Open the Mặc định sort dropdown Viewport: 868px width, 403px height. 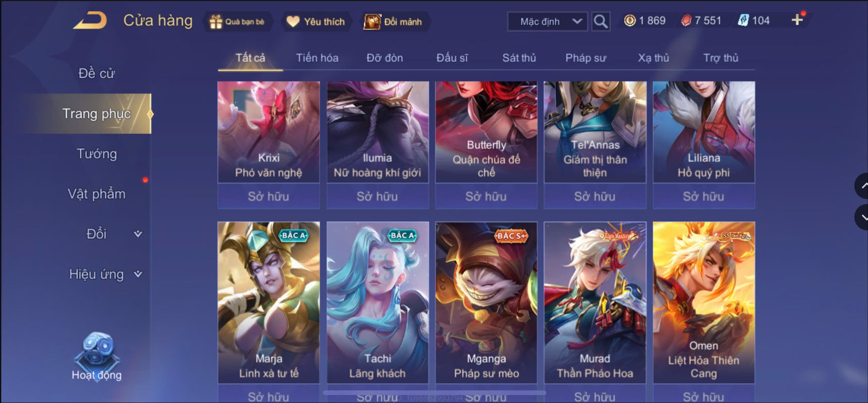click(x=548, y=21)
